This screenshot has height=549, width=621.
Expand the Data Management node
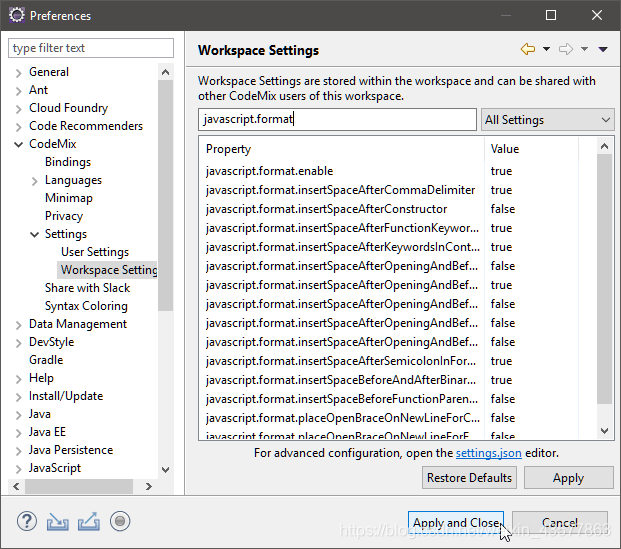(x=19, y=325)
